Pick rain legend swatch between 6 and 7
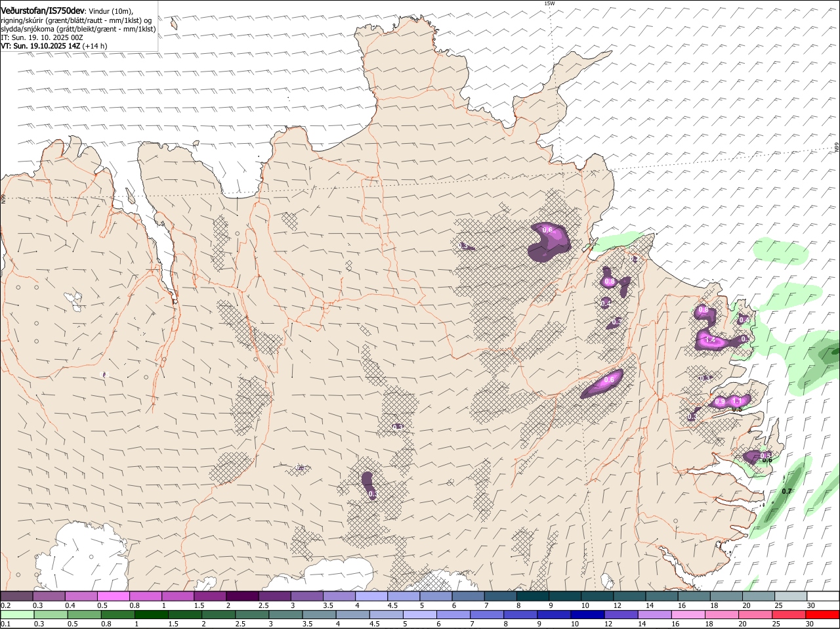Screen dimensions: 840x629 [x=453, y=615]
